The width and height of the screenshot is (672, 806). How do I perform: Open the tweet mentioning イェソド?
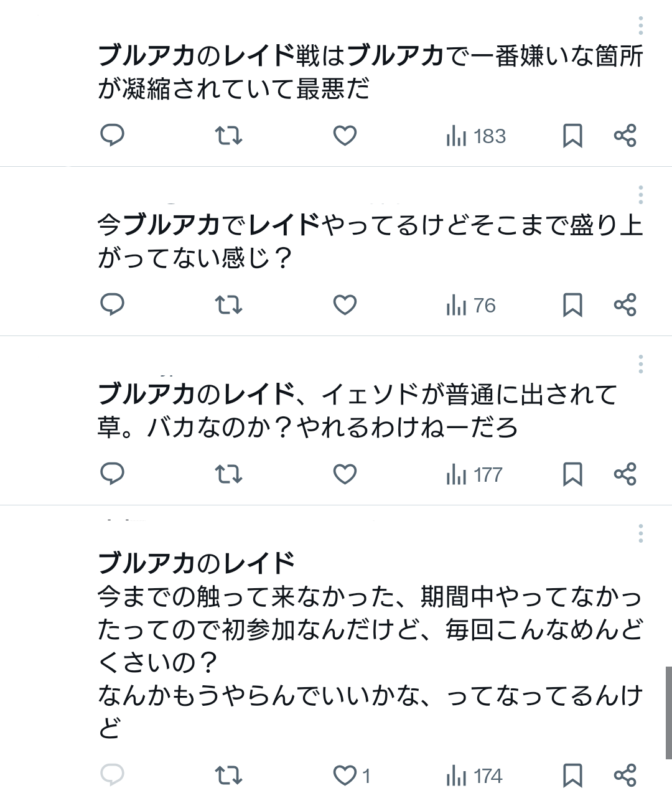pos(357,411)
